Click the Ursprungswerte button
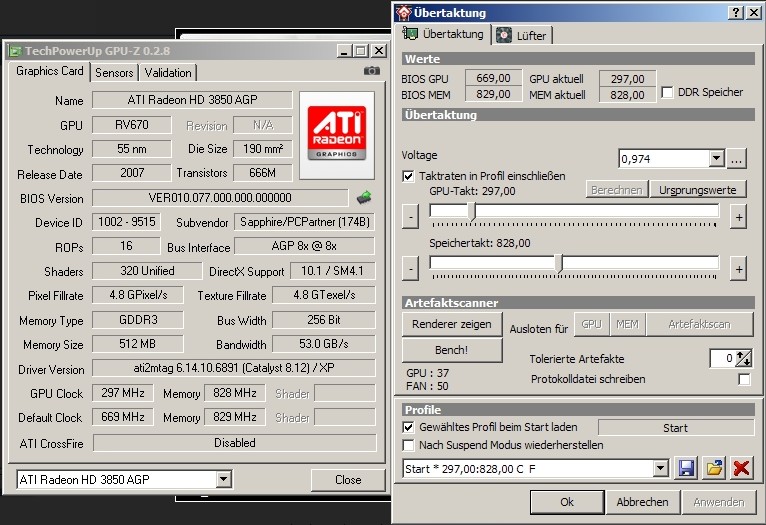Viewport: 766px width, 525px height. click(x=698, y=190)
